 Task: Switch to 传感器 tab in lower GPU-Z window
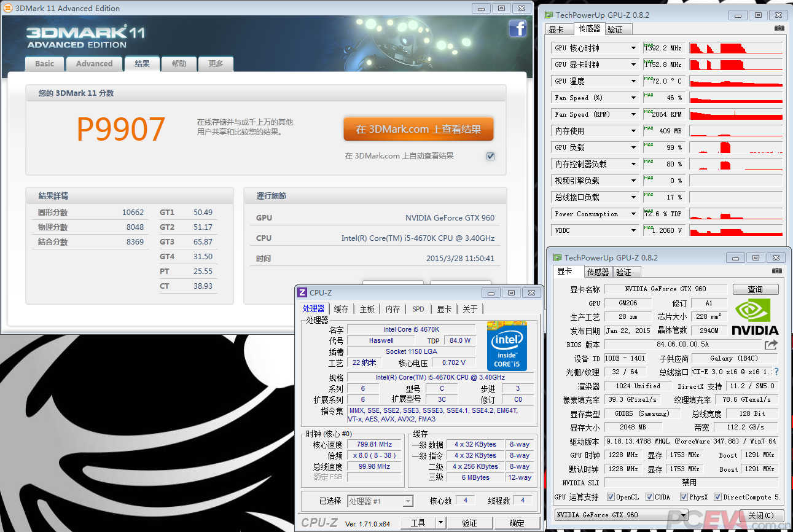[x=598, y=272]
